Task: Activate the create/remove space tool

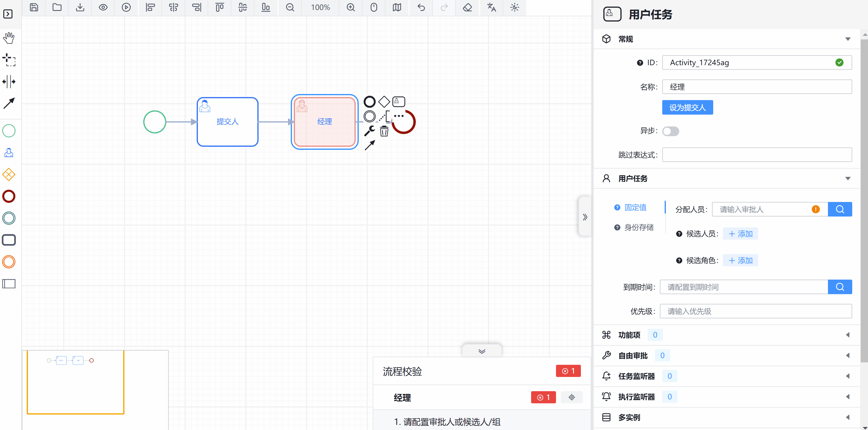Action: click(9, 82)
